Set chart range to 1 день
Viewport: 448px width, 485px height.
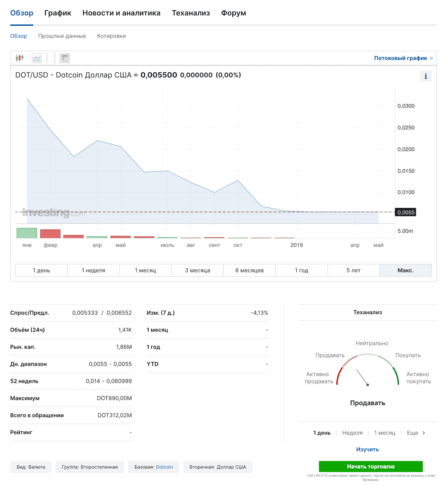tap(41, 270)
